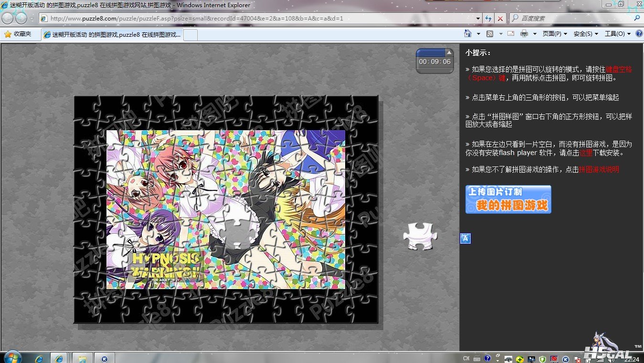
Task: Collapse the timer menu with triangle button
Action: (x=449, y=52)
